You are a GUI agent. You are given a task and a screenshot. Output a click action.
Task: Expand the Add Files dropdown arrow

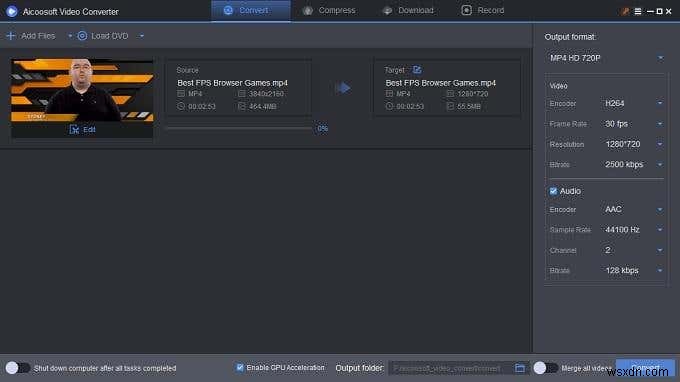tap(69, 36)
